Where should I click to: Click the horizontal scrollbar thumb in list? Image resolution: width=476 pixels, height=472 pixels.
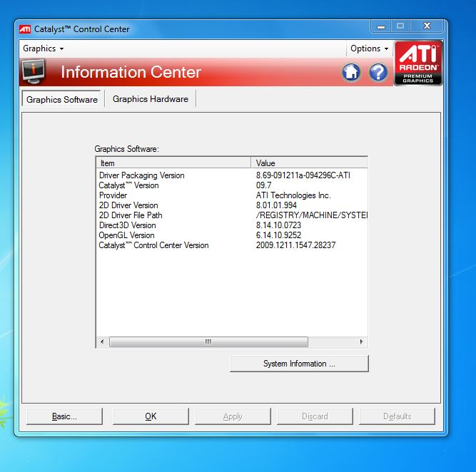coord(208,342)
